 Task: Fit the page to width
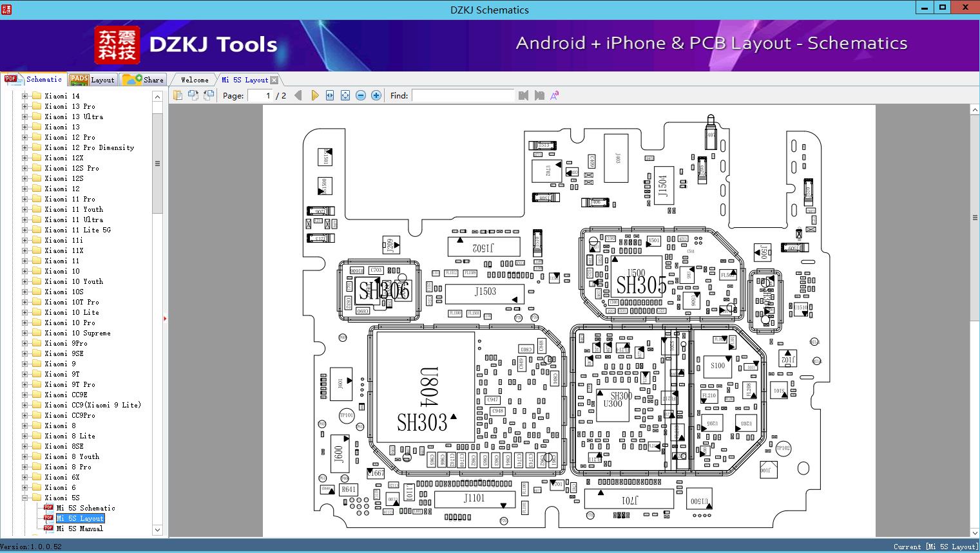[x=330, y=95]
